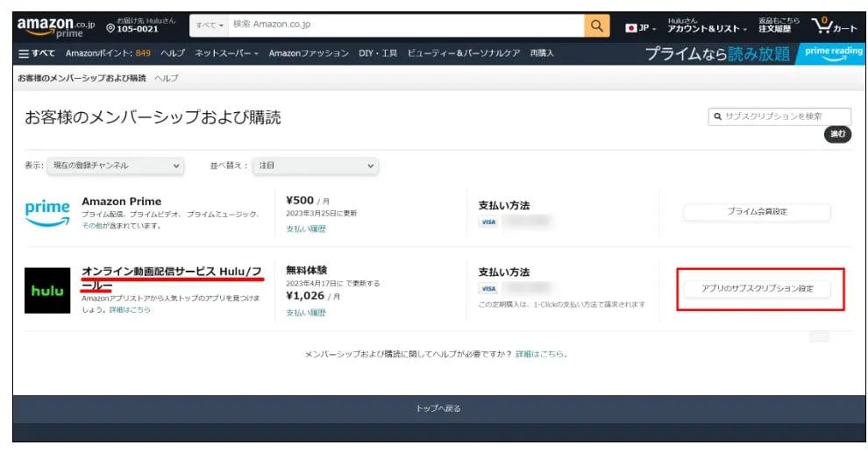
Task: Click the orange search magnifier button
Action: [x=596, y=26]
